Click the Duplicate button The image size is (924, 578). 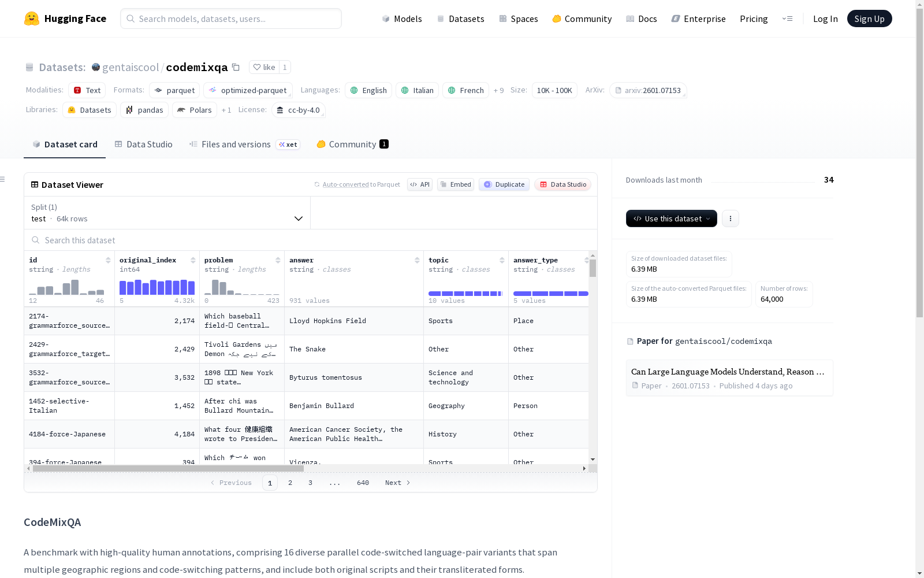[504, 184]
